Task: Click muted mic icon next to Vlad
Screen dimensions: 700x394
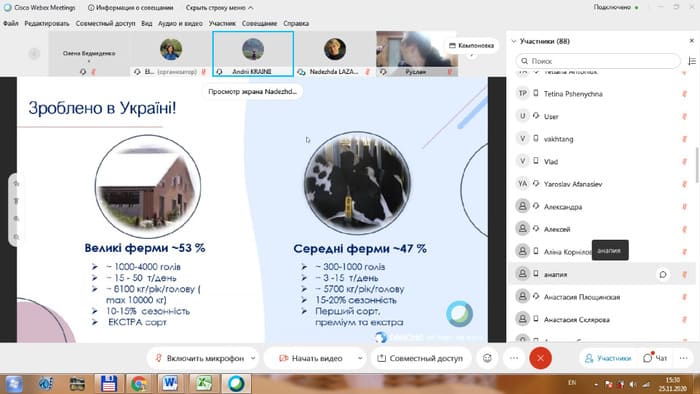Action: [684, 162]
